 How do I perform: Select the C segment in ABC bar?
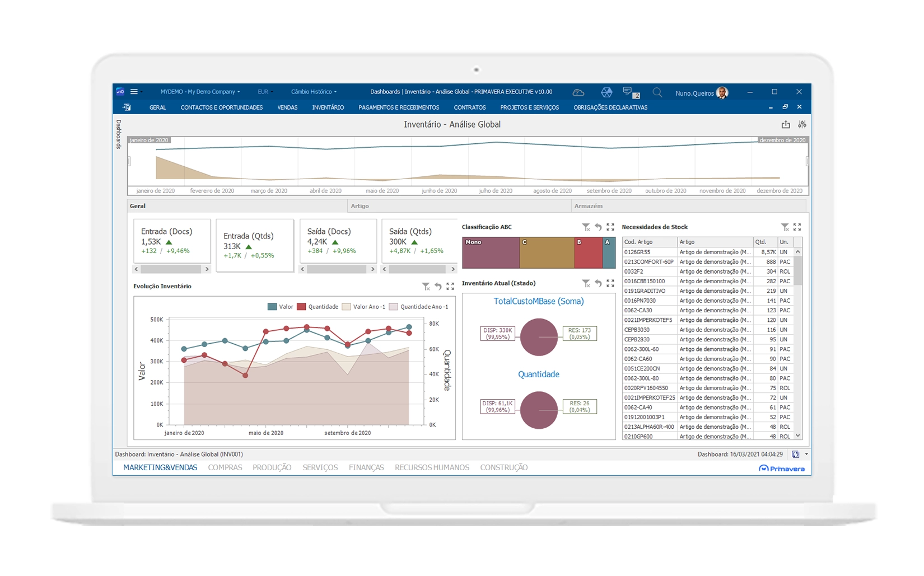[x=547, y=252]
